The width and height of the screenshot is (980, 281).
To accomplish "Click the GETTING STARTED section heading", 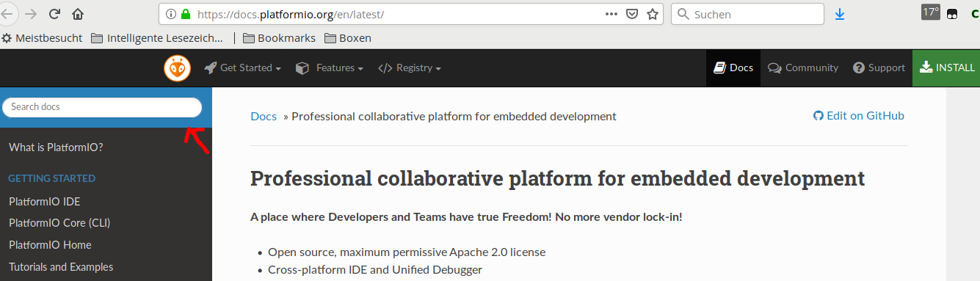I will pos(52,178).
